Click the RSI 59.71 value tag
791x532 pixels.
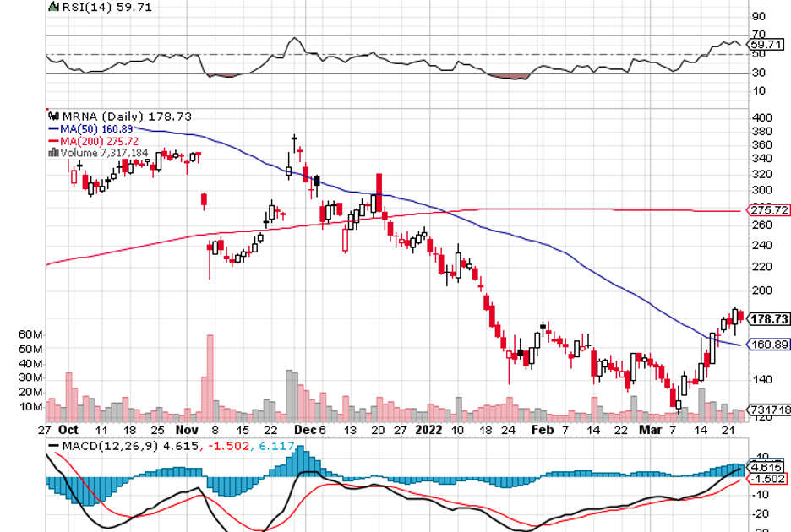(769, 44)
